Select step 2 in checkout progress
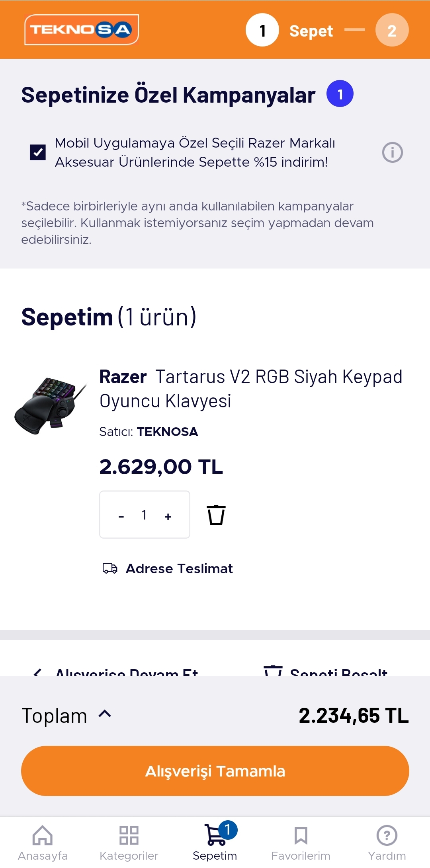 coord(392,30)
